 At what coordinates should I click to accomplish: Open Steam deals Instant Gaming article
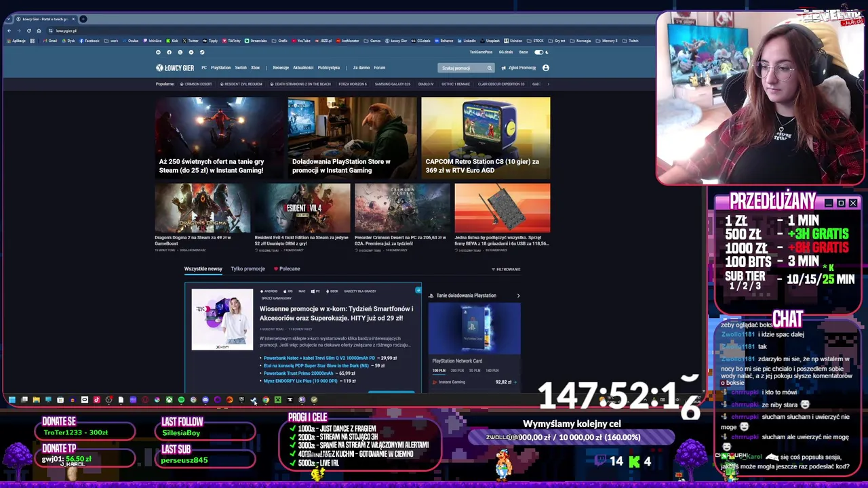pyautogui.click(x=218, y=138)
